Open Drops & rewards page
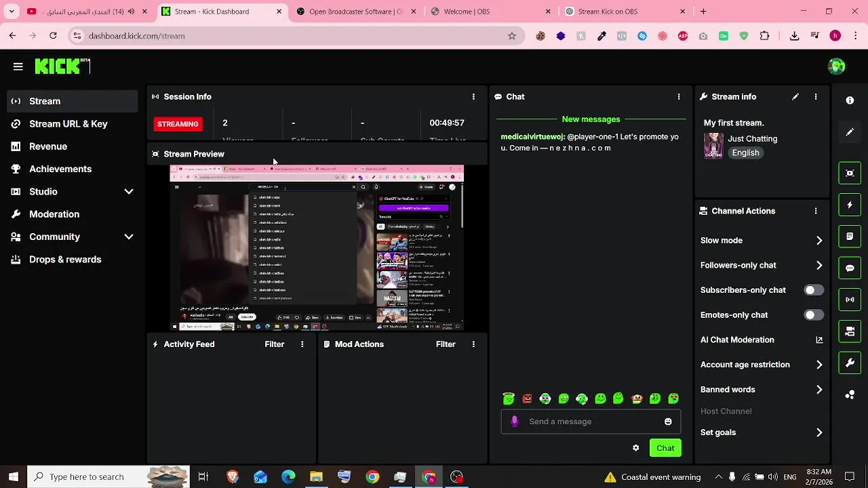This screenshot has height=488, width=868. click(x=72, y=260)
